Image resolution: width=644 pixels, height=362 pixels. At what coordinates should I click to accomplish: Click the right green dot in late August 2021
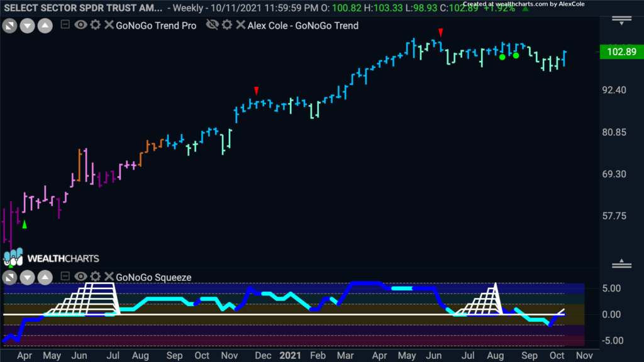(516, 55)
